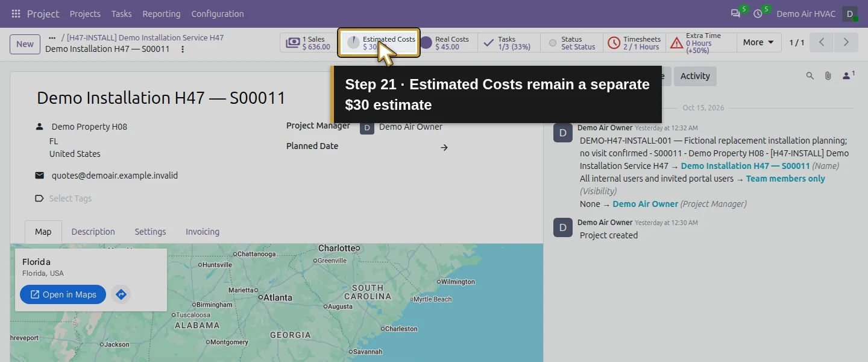Click the Oct 15, 2026 date separator
Image resolution: width=868 pixels, height=362 pixels.
pyautogui.click(x=703, y=108)
